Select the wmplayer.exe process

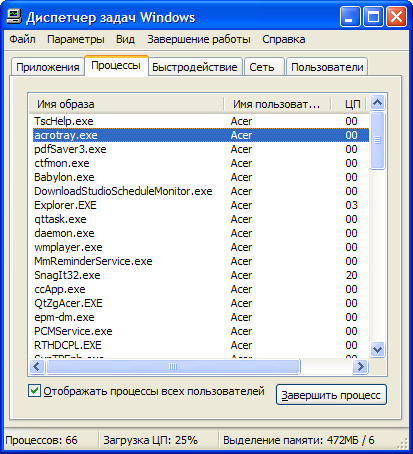[201, 247]
